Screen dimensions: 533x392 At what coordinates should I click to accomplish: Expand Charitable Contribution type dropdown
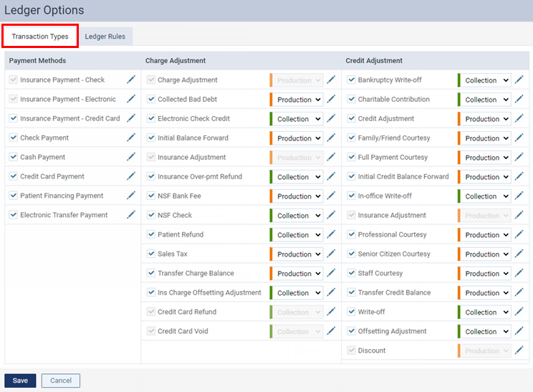point(486,100)
